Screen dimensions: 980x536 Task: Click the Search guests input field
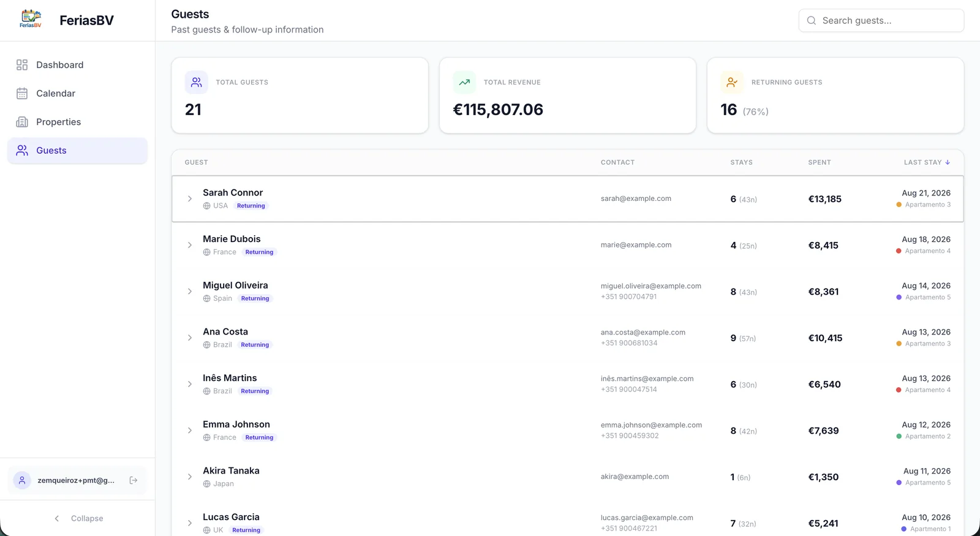tap(881, 20)
